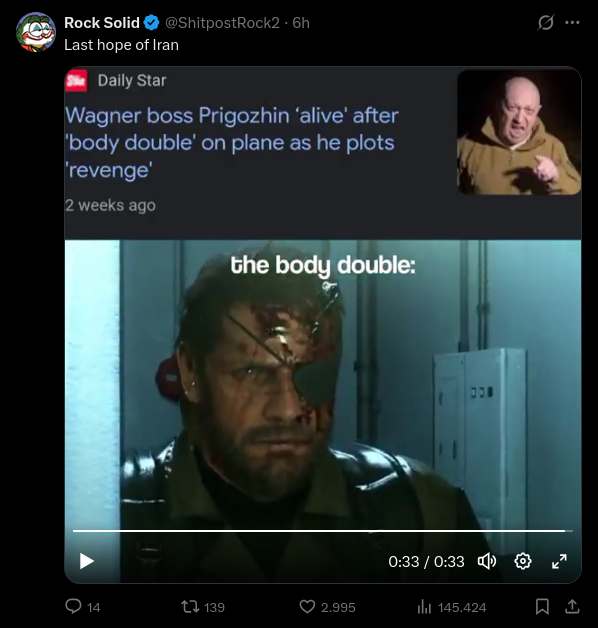View post analytics showing 145.424 views
Viewport: 598px width, 628px height.
click(451, 607)
